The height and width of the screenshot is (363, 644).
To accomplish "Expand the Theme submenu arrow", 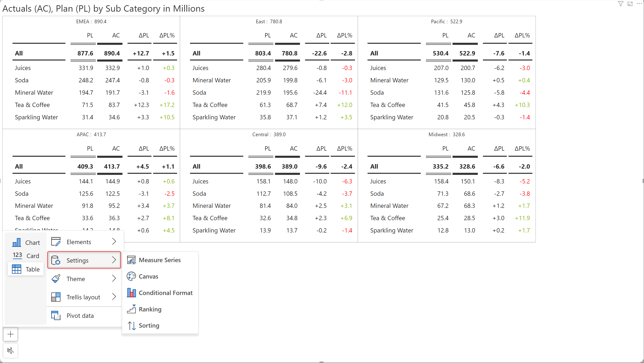I will [x=114, y=279].
